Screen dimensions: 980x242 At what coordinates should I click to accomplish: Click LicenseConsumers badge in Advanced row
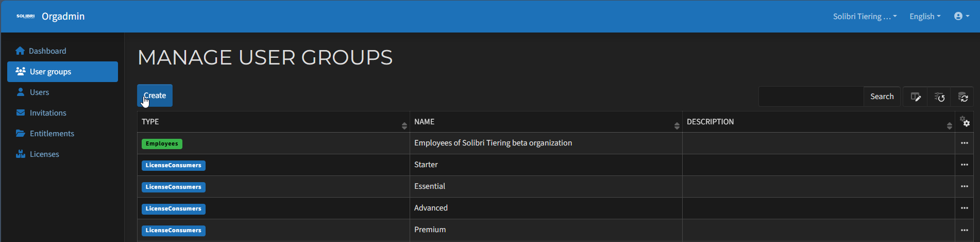(174, 209)
